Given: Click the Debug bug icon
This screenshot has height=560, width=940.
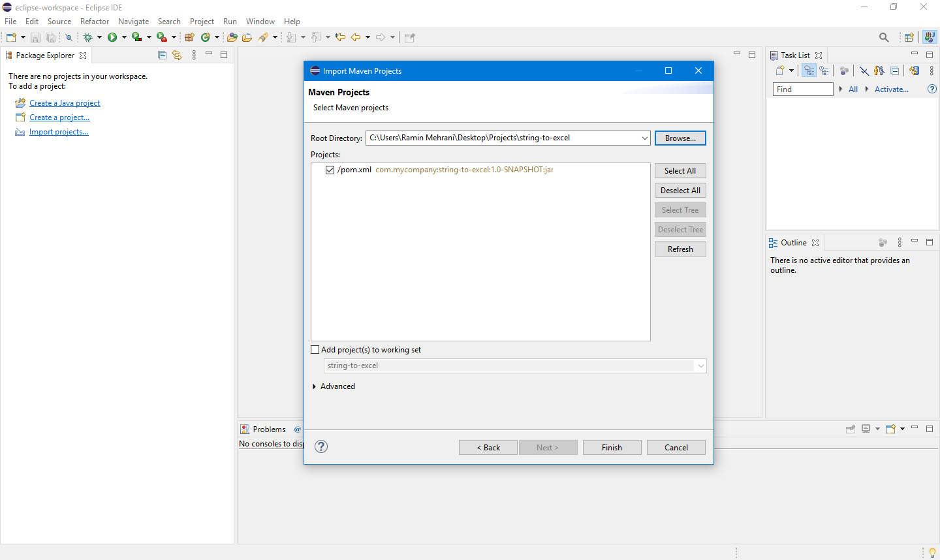Looking at the screenshot, I should [87, 37].
